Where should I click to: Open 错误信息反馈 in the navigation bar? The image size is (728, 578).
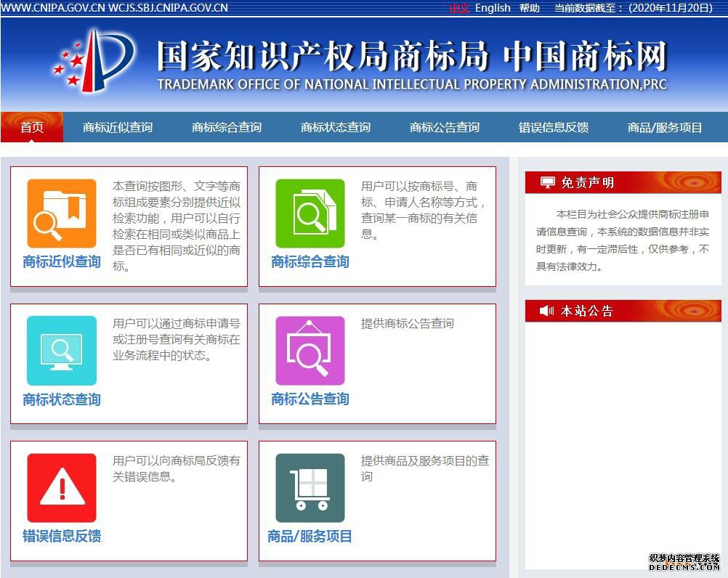click(x=554, y=127)
